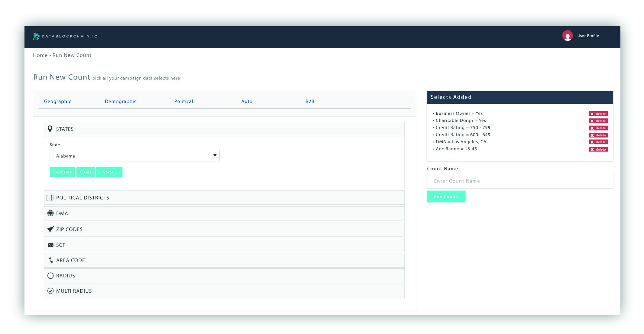Click the Datablockchain.io logo icon

[36, 36]
